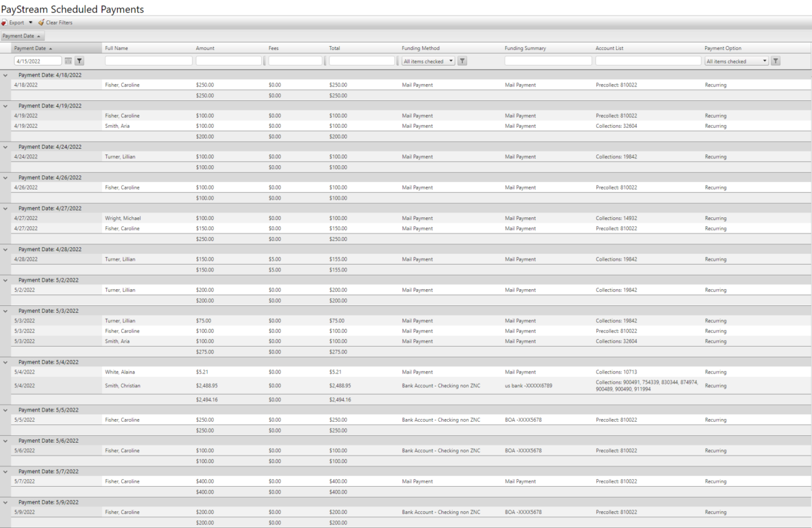The image size is (812, 528).
Task: Collapse the Payment Date 5/9/2022 group
Action: pos(5,502)
